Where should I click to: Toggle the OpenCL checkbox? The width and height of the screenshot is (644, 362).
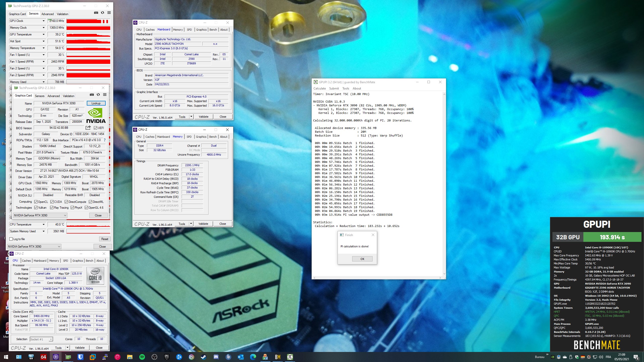(x=36, y=202)
